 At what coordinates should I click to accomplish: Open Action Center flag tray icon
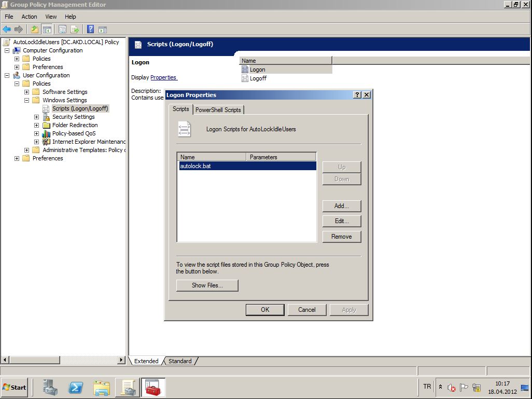[464, 388]
